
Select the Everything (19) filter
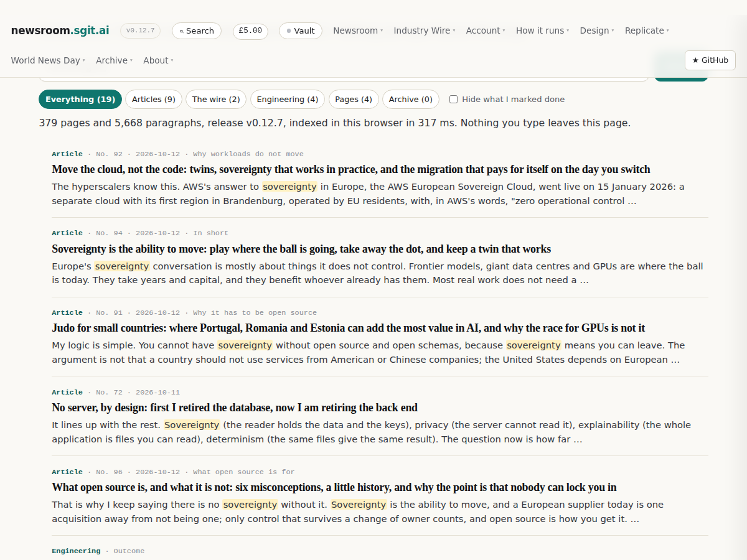point(80,100)
